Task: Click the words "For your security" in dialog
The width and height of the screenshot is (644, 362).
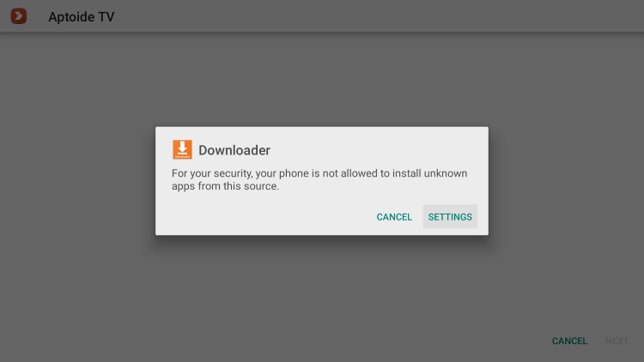Action: click(211, 173)
